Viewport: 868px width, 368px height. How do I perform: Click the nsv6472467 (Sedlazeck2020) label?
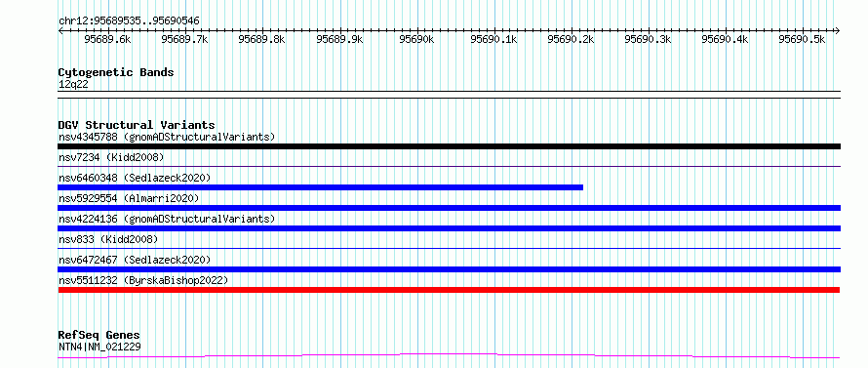pos(135,260)
